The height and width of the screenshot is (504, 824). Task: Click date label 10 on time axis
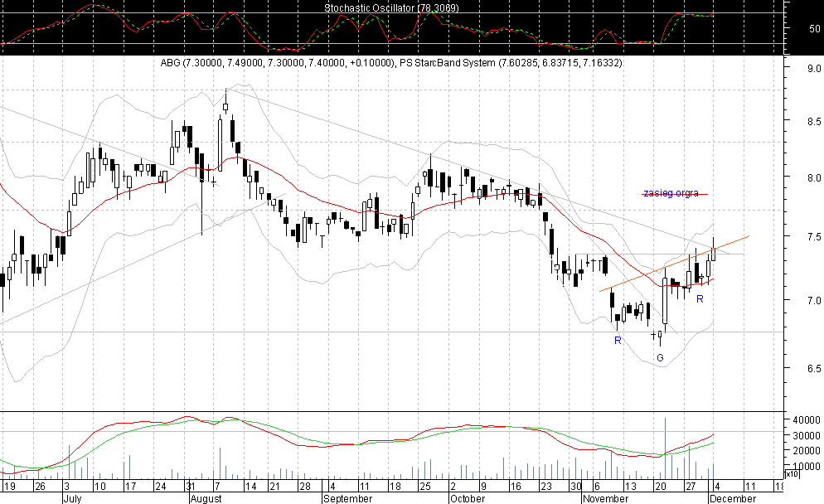pyautogui.click(x=99, y=486)
